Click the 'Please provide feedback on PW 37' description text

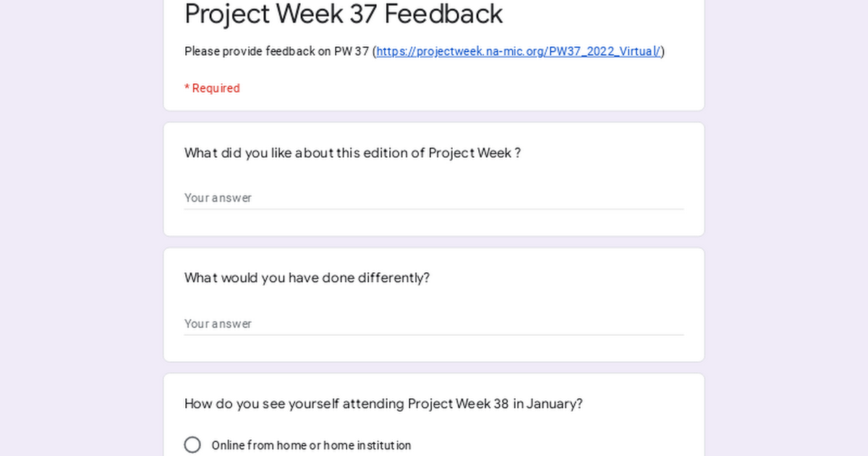(277, 51)
